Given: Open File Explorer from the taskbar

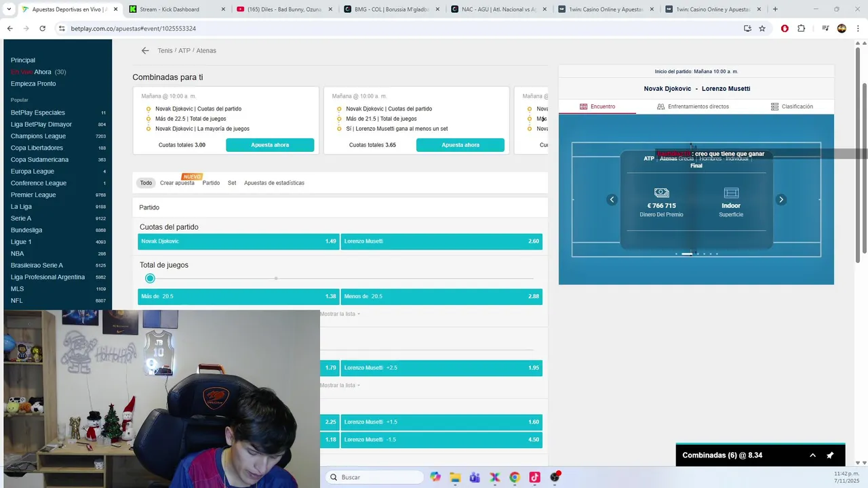Looking at the screenshot, I should pyautogui.click(x=455, y=477).
